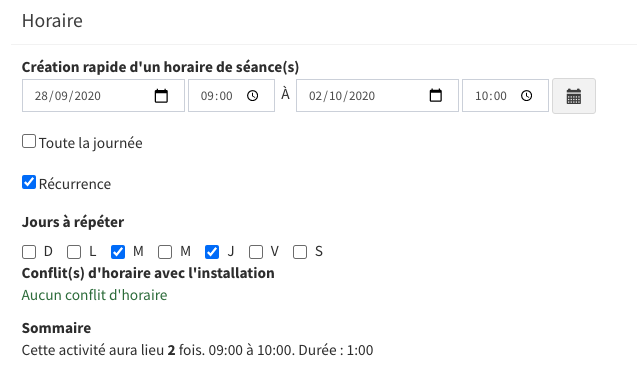Check the second M (mercredi) checkbox

tap(165, 252)
